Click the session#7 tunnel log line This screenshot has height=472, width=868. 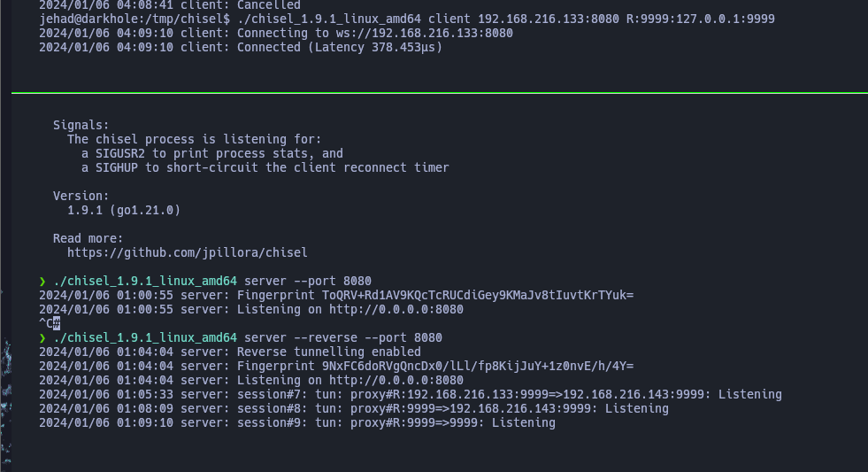(x=411, y=394)
